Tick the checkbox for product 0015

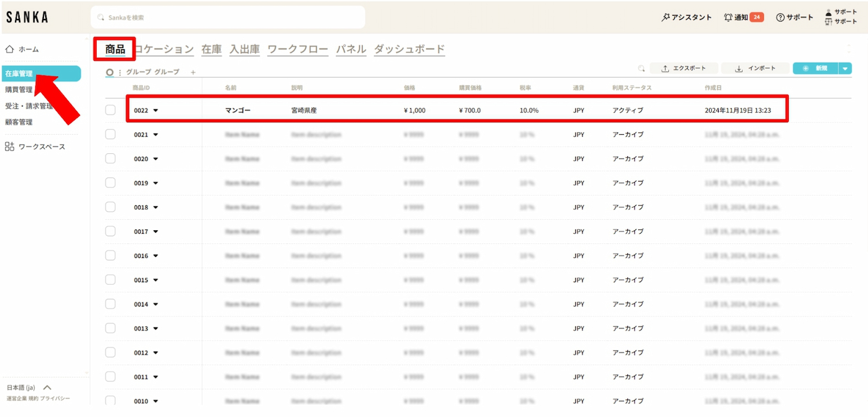[x=111, y=280]
